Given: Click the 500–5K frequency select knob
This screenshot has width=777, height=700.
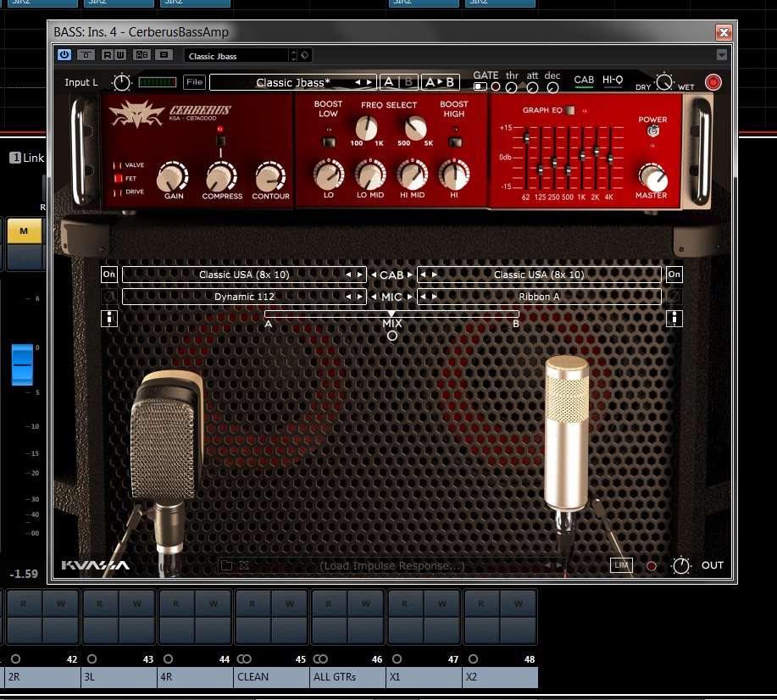Looking at the screenshot, I should point(415,127).
